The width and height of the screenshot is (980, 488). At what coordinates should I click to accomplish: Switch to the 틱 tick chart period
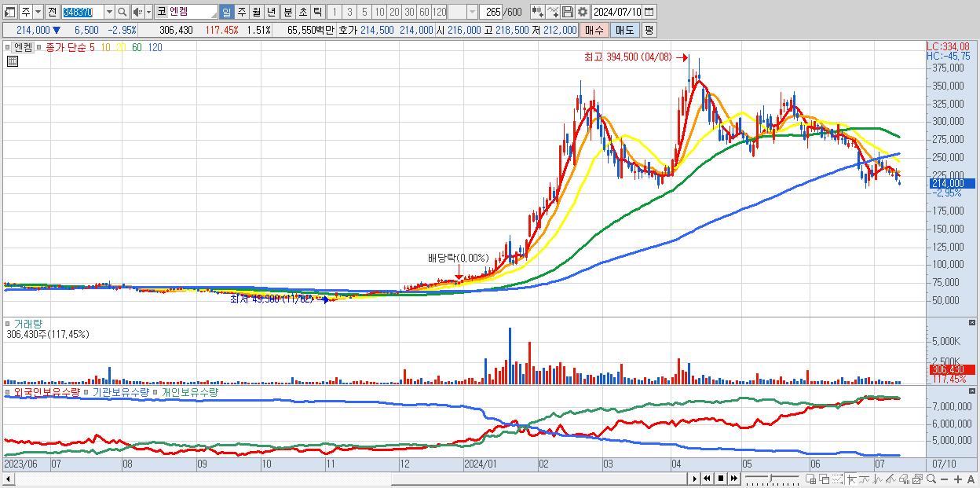point(316,12)
